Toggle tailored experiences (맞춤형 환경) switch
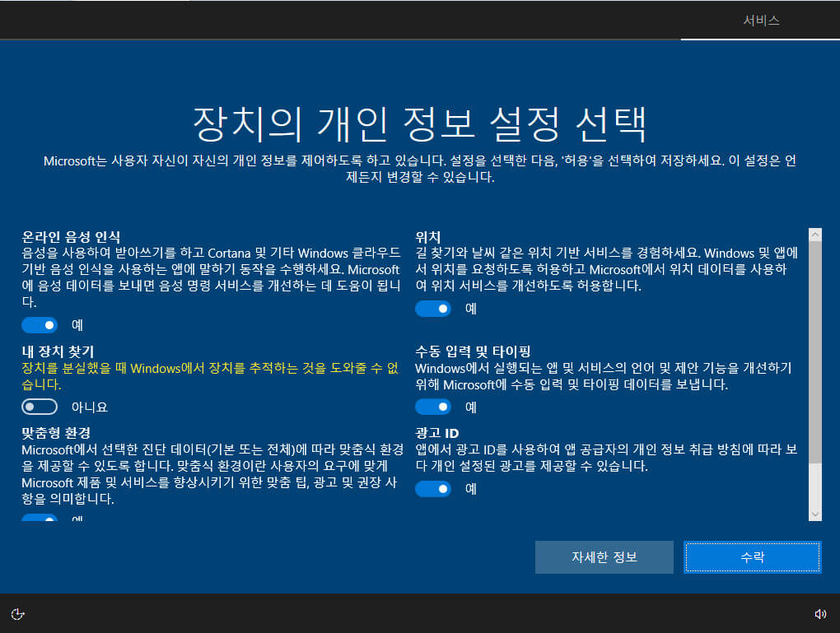840x633 pixels. point(40,518)
